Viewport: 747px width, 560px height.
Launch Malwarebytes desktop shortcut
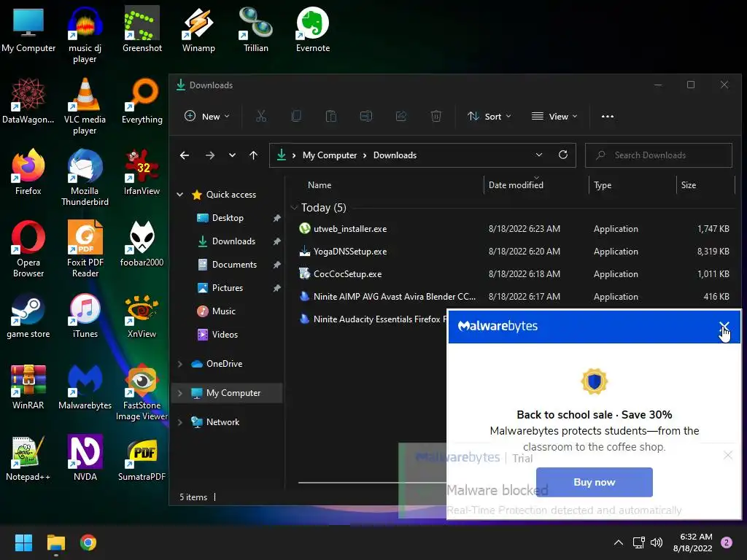(x=85, y=386)
